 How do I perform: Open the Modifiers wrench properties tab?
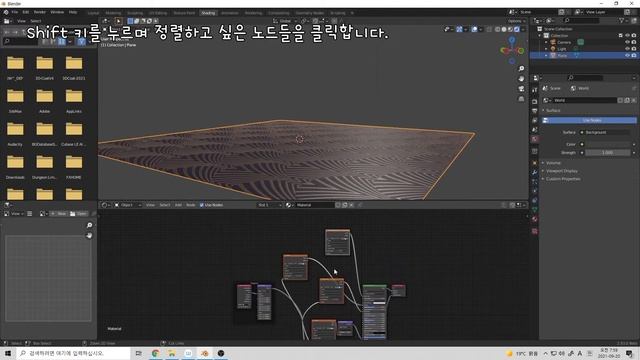[535, 172]
